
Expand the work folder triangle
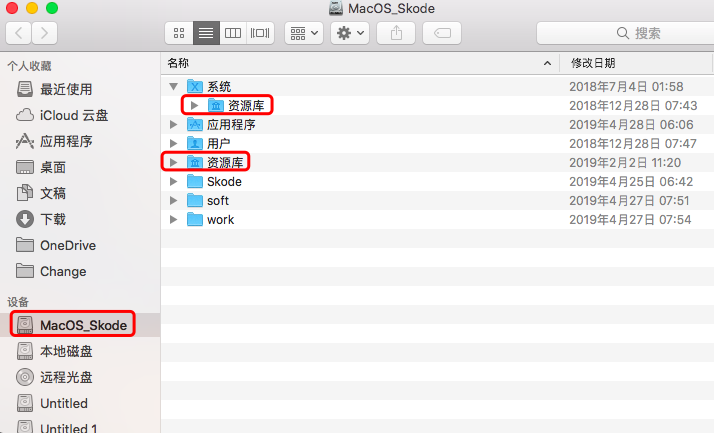pyautogui.click(x=173, y=219)
